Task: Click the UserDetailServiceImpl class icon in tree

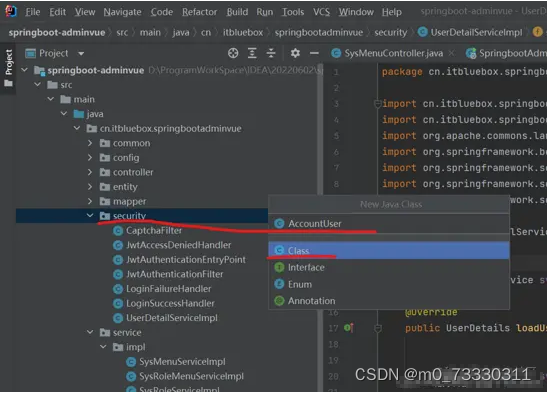Action: 118,318
